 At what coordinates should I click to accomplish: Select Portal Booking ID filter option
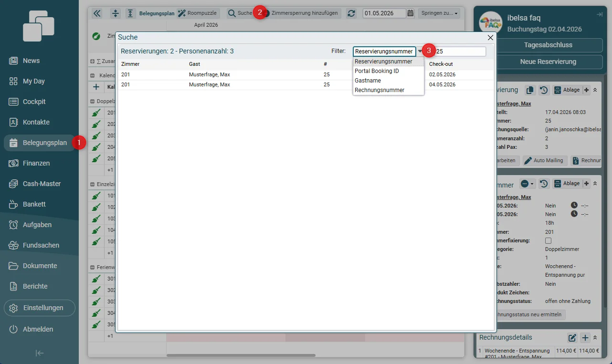click(x=388, y=71)
